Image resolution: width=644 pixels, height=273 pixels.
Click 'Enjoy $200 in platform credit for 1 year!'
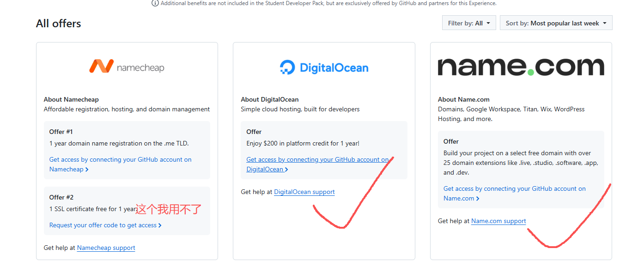click(x=303, y=143)
